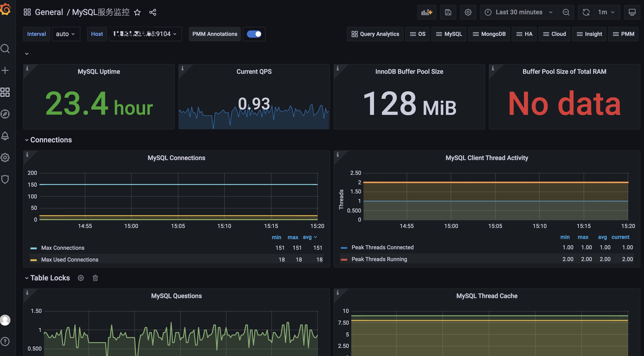Open the Configuration gear icon in sidebar
Viewport: 644px width, 356px height.
(5, 157)
